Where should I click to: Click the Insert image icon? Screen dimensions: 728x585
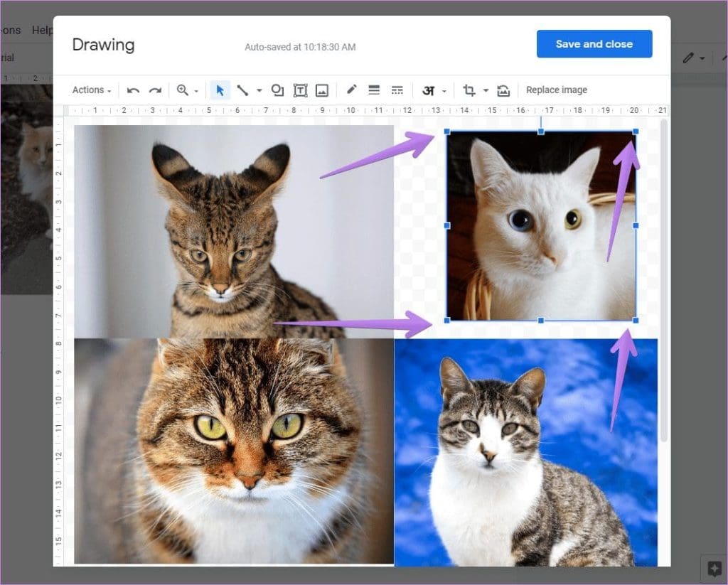[323, 90]
